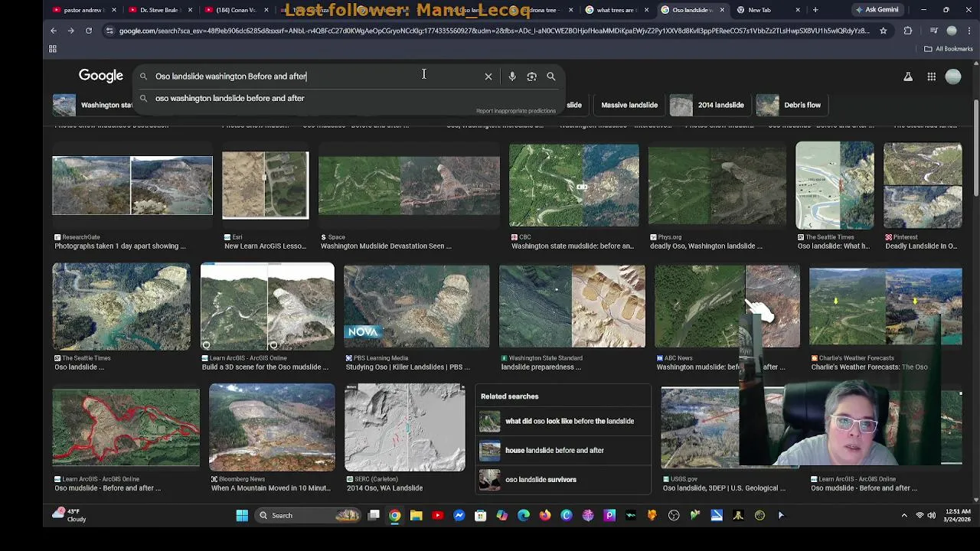This screenshot has height=551, width=980.
Task: Open File Explorer from taskbar
Action: (416, 516)
